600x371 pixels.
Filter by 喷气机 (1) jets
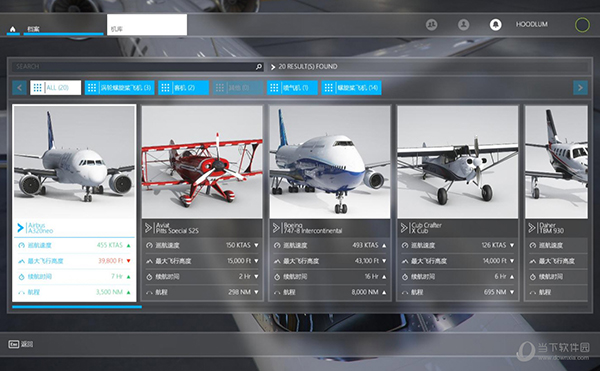(292, 88)
